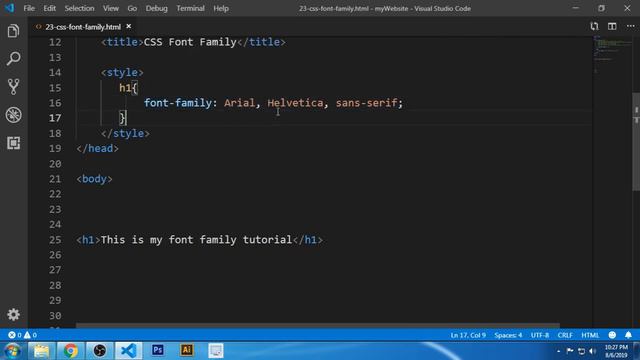Click the errors and warnings status indicator

click(22, 335)
